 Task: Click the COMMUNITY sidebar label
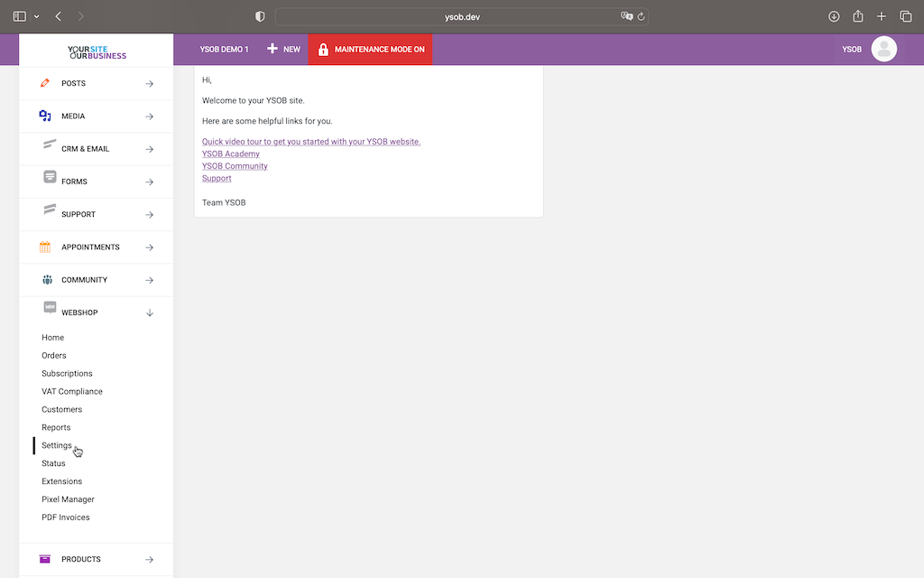click(84, 280)
